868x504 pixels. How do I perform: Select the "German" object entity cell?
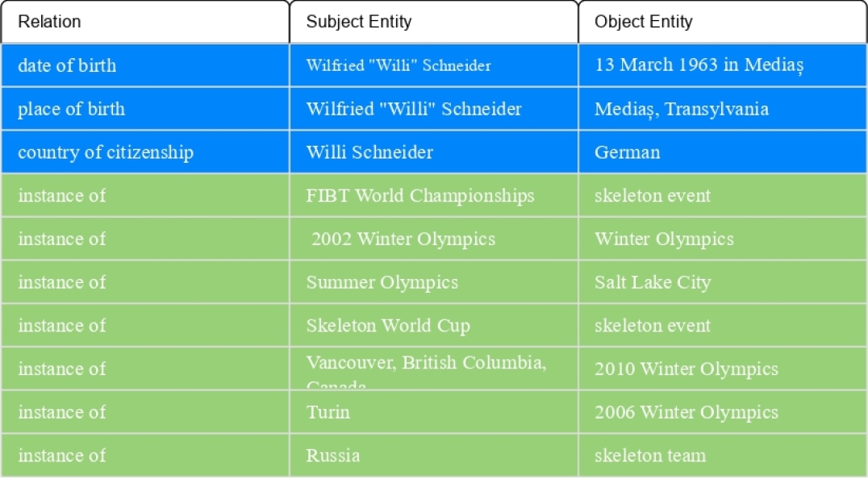coord(722,152)
